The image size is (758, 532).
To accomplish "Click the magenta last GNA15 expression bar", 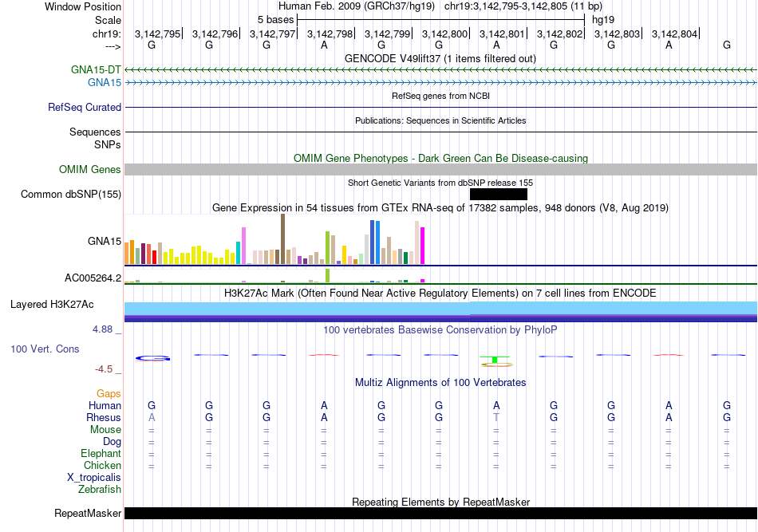I will (423, 246).
